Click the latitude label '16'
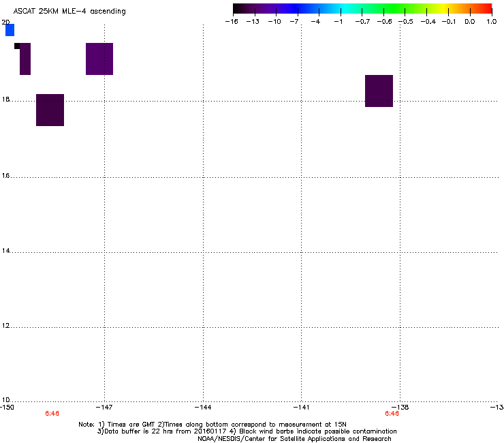Screen dimensions: 504x443 5,176
